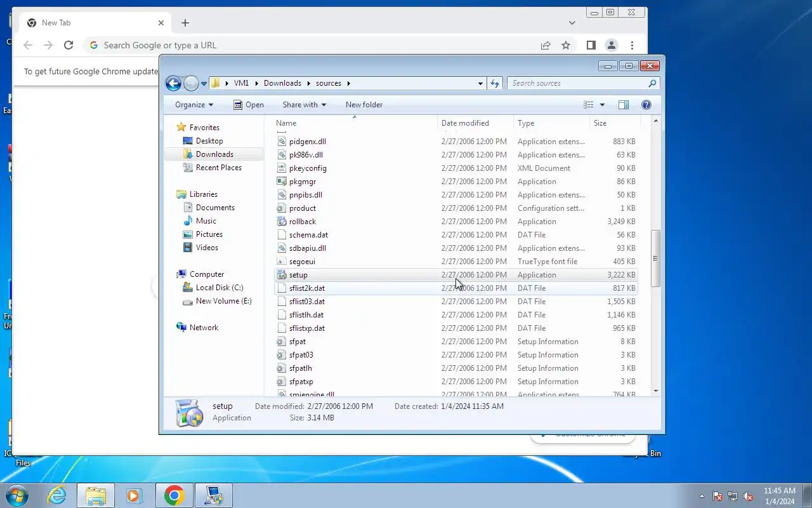The width and height of the screenshot is (812, 508).
Task: Open the Documents library
Action: pyautogui.click(x=215, y=208)
